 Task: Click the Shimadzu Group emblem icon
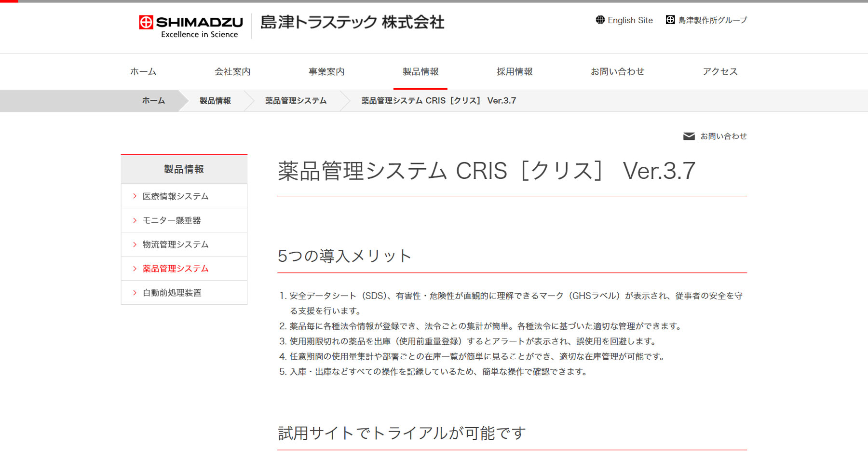(x=670, y=20)
